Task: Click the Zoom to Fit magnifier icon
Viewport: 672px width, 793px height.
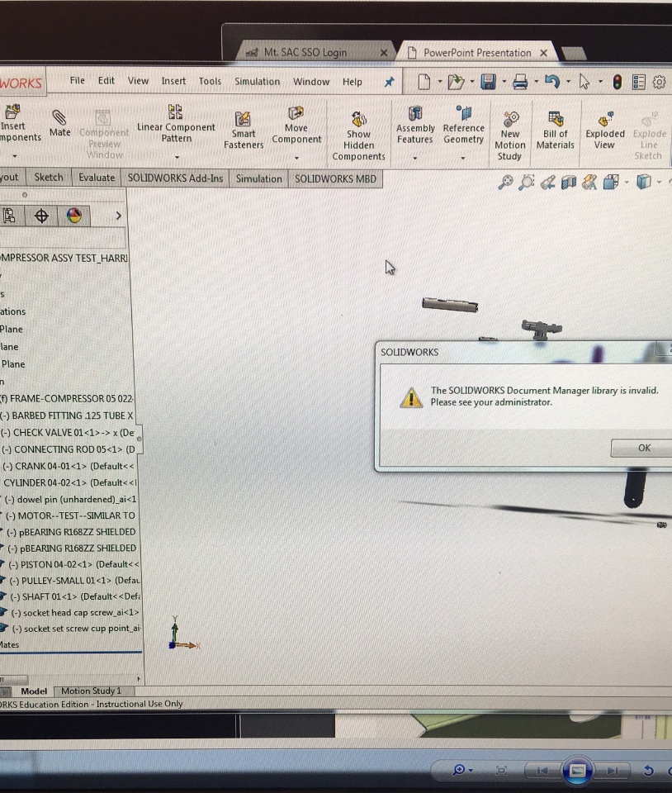Action: tap(505, 182)
